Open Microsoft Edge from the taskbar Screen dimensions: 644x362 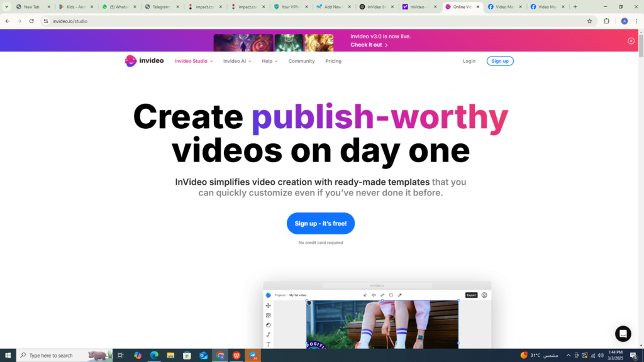pyautogui.click(x=154, y=356)
